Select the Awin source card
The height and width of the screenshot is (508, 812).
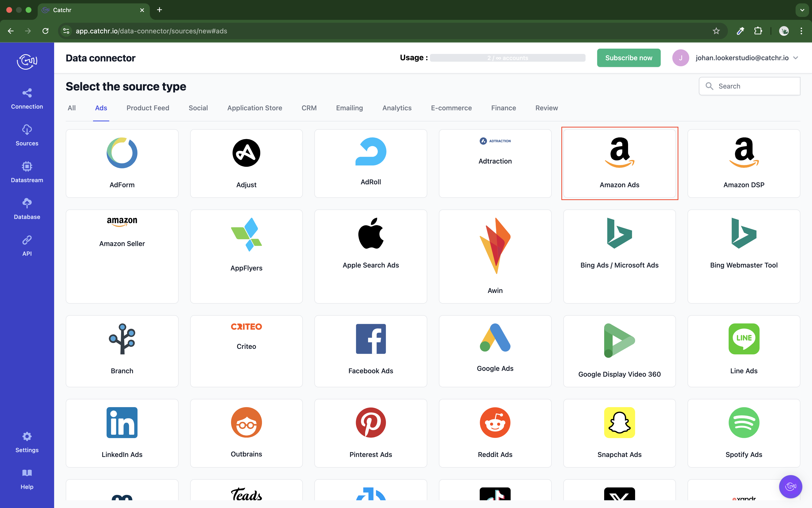pyautogui.click(x=495, y=257)
